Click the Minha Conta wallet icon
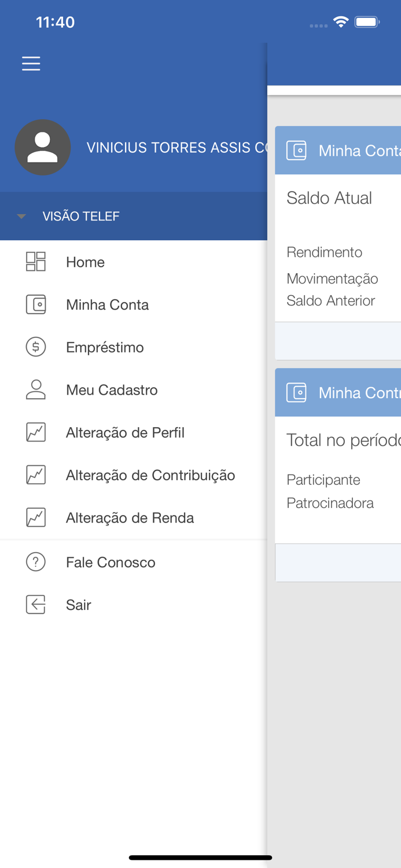Viewport: 401px width, 868px height. tap(35, 304)
